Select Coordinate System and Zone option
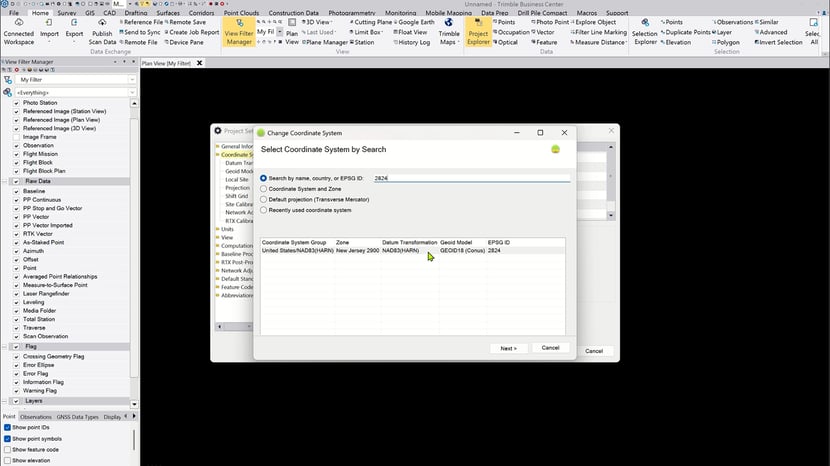Screen dimensions: 830x466 point(263,189)
